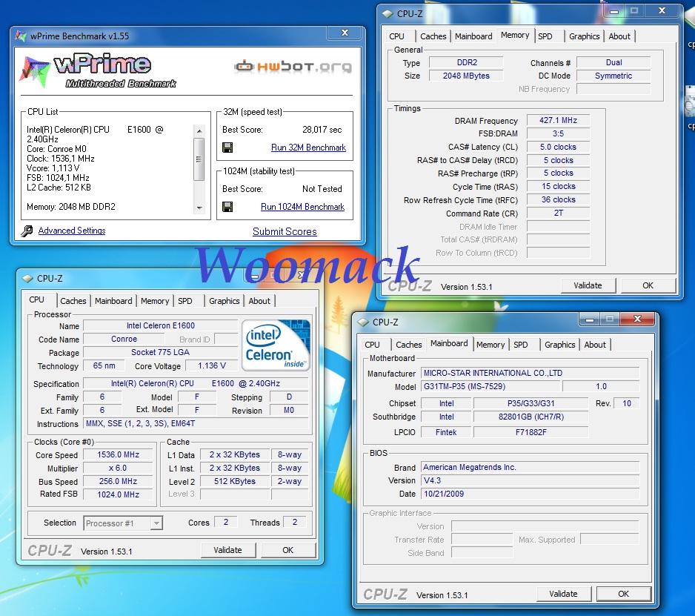Click the wPrime title bar app icon

[21, 36]
